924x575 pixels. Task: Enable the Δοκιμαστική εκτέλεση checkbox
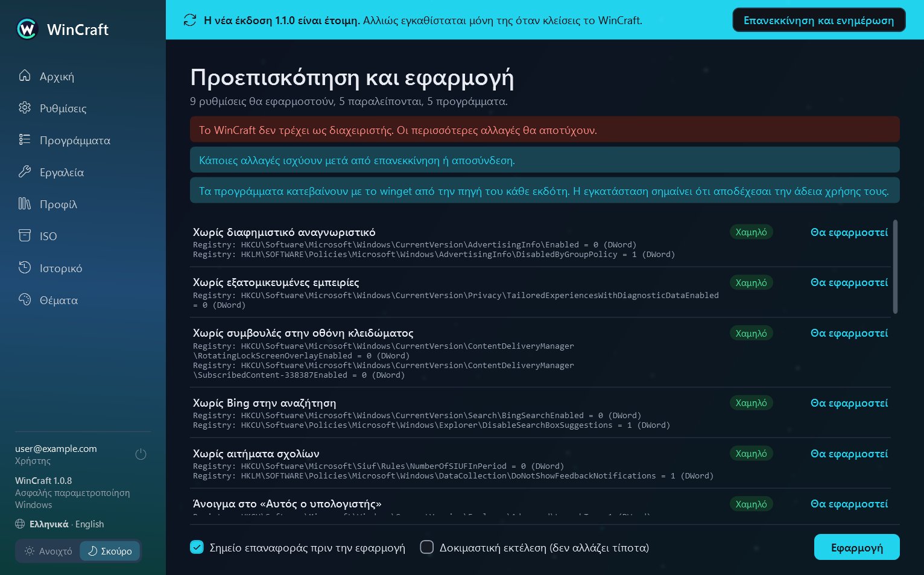click(x=426, y=547)
